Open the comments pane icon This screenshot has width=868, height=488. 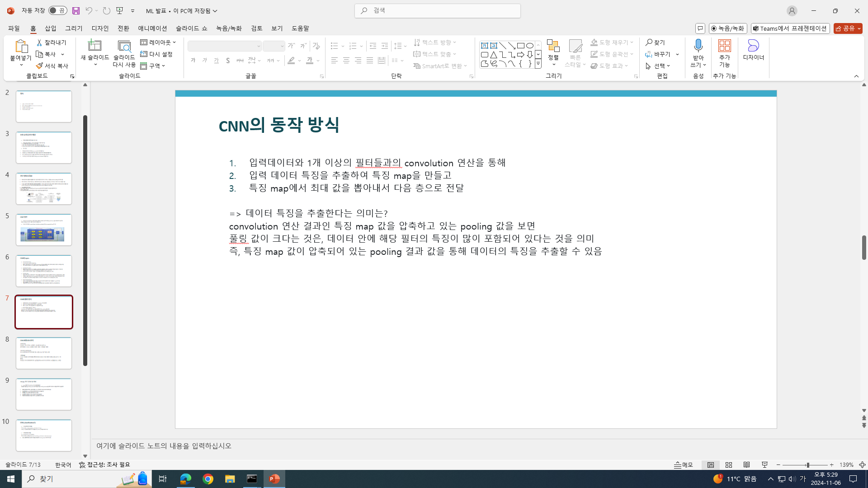[x=700, y=28]
